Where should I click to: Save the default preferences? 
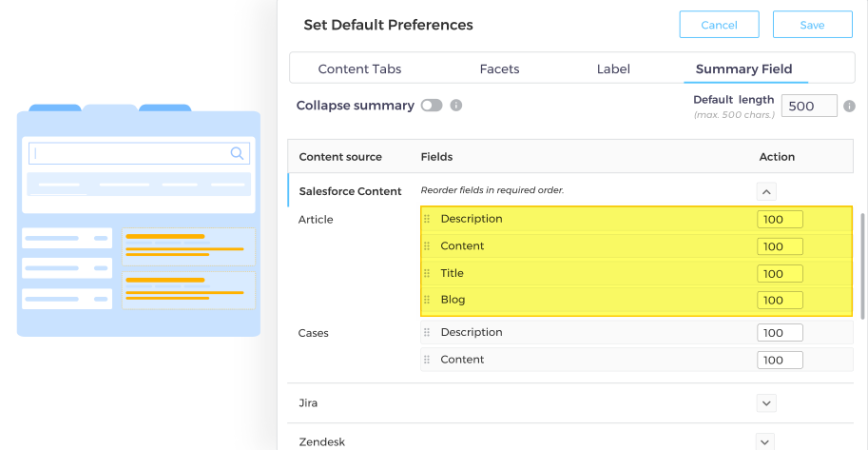(812, 25)
